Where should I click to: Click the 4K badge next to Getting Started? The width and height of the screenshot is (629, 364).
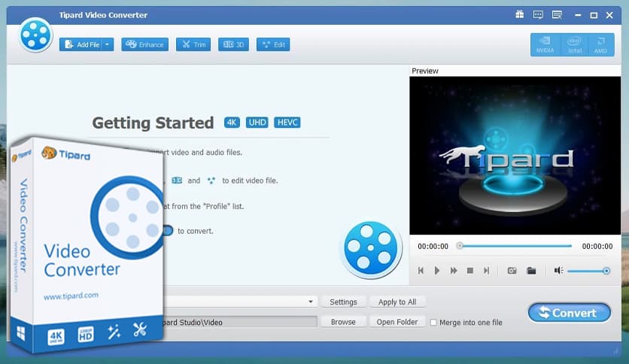pyautogui.click(x=232, y=123)
